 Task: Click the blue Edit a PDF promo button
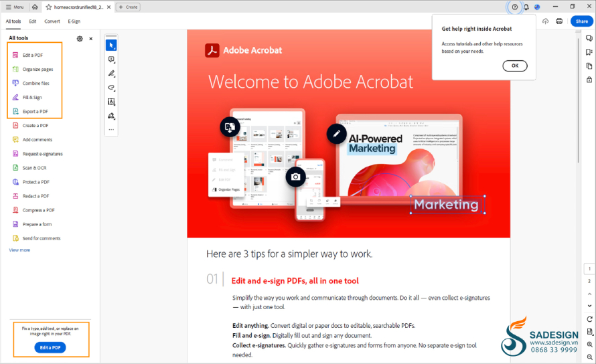point(50,347)
